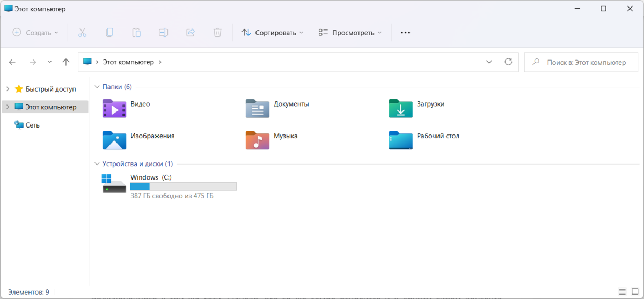Select the Изображения folder icon
The height and width of the screenshot is (299, 644).
coord(114,140)
